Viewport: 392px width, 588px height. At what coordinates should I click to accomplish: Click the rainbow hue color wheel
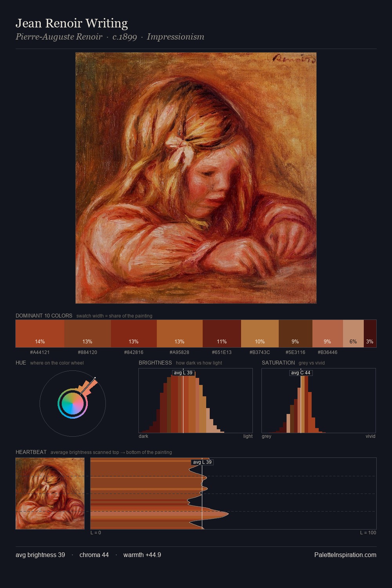pos(73,403)
